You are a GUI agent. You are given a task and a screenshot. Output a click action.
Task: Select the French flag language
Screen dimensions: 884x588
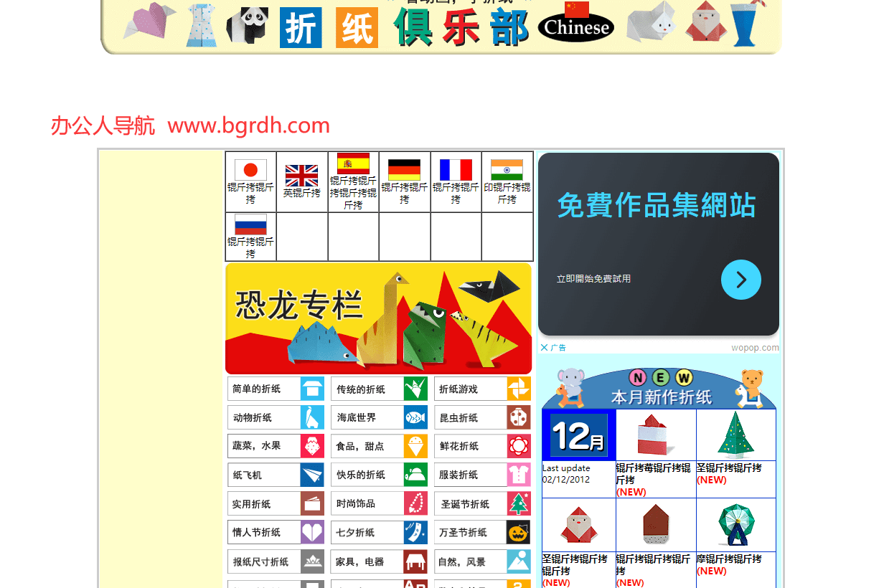tap(456, 170)
